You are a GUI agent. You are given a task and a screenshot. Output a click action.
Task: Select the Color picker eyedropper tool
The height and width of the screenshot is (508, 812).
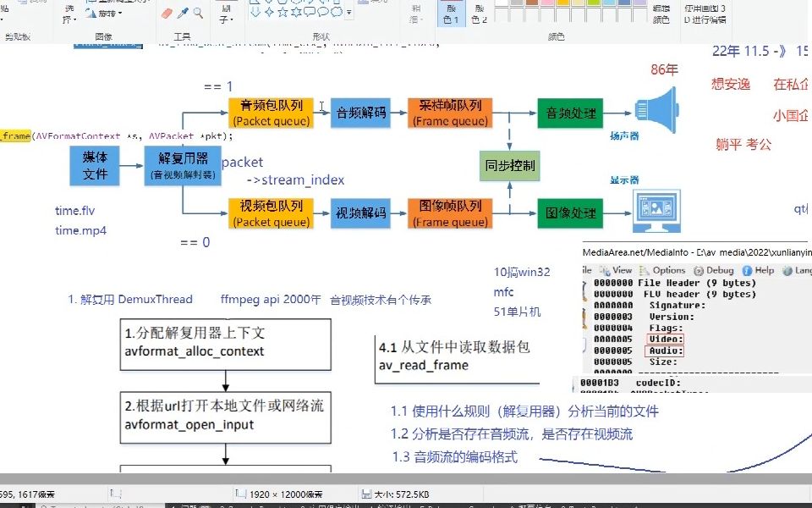[183, 13]
